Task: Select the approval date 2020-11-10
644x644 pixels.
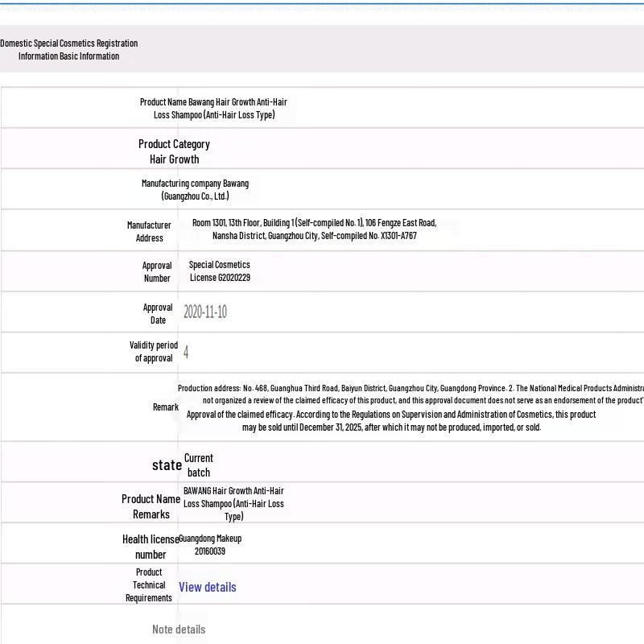Action: [205, 312]
